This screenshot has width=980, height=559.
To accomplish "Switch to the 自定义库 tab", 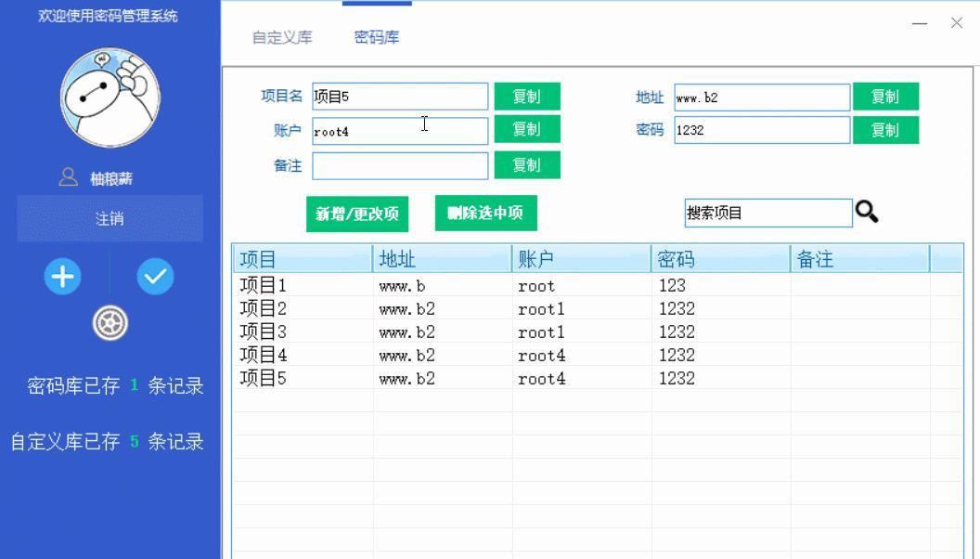I will 282,37.
